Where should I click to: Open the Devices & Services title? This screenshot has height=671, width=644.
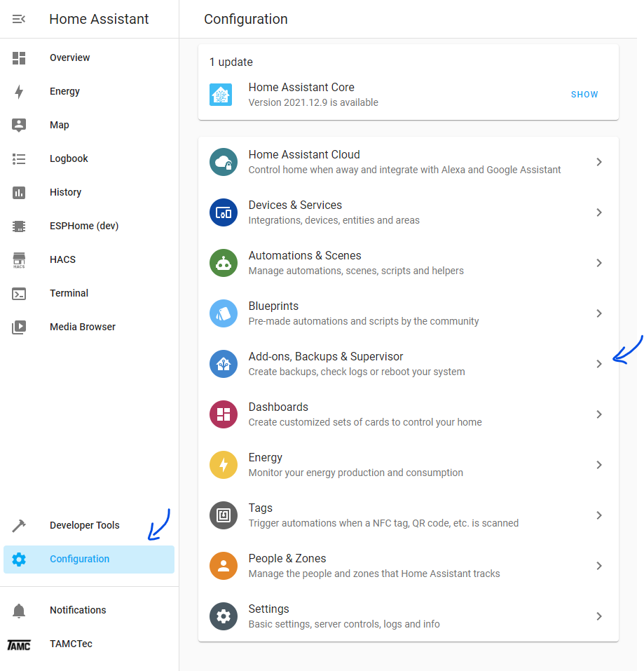295,205
